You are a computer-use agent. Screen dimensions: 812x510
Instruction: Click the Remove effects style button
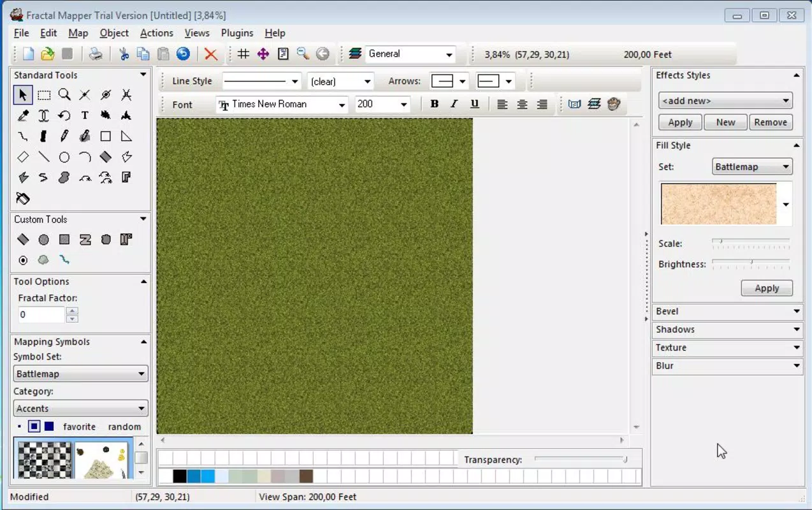pos(771,122)
